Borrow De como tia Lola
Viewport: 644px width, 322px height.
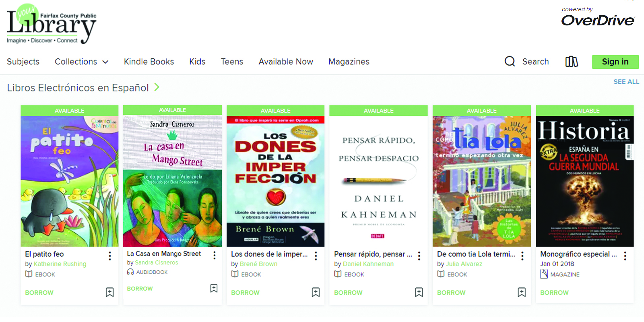click(x=451, y=293)
